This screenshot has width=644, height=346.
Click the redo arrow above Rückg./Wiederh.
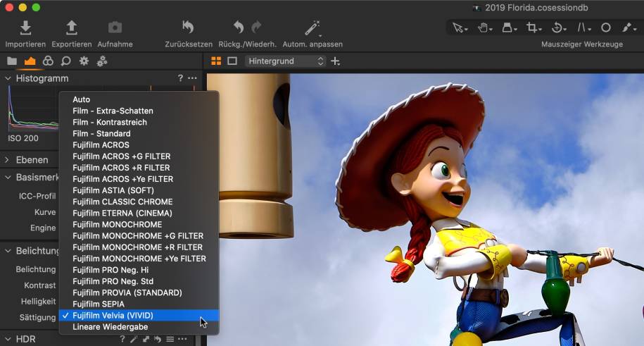click(x=256, y=27)
